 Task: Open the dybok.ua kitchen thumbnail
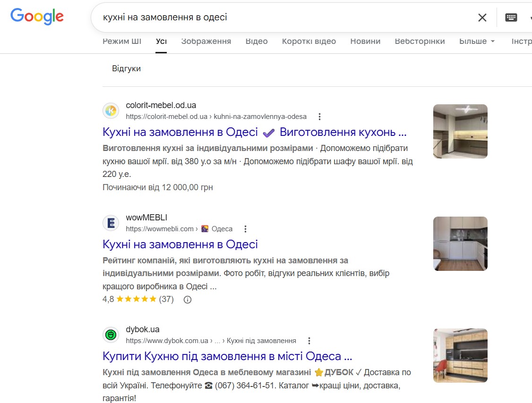click(x=460, y=355)
